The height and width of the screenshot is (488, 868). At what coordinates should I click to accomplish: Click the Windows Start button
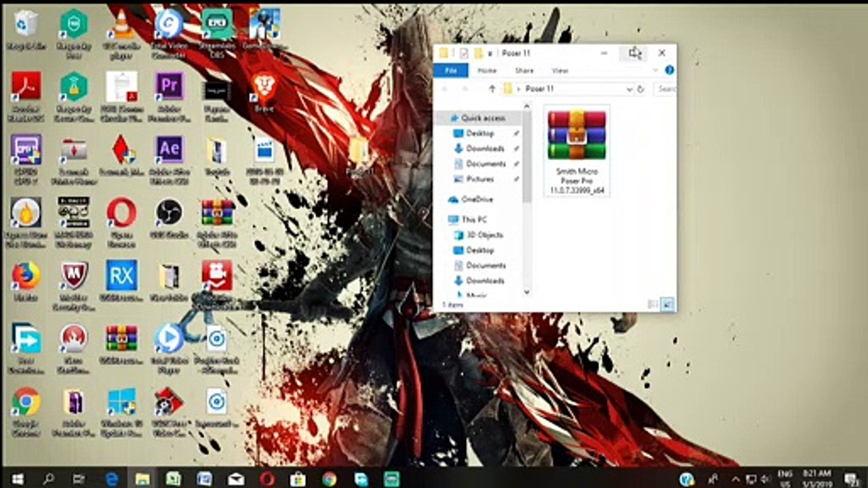coord(18,479)
